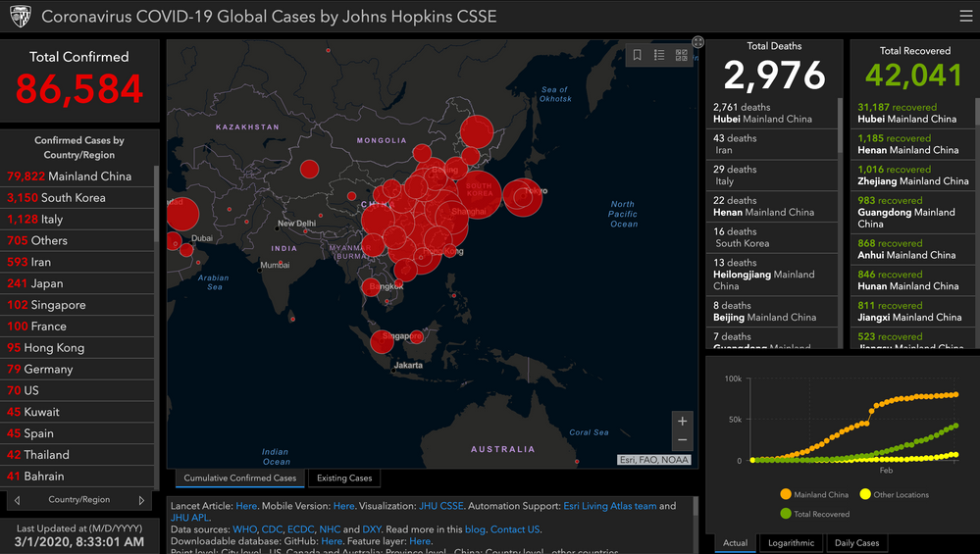Screen dimensions: 980x554
Task: Select the Actual chart tab
Action: [x=735, y=543]
